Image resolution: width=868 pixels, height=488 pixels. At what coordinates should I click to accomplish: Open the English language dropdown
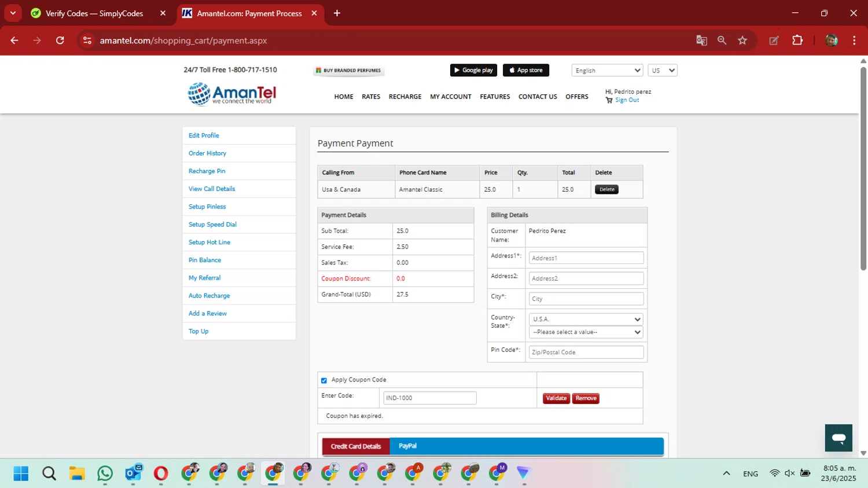(607, 71)
